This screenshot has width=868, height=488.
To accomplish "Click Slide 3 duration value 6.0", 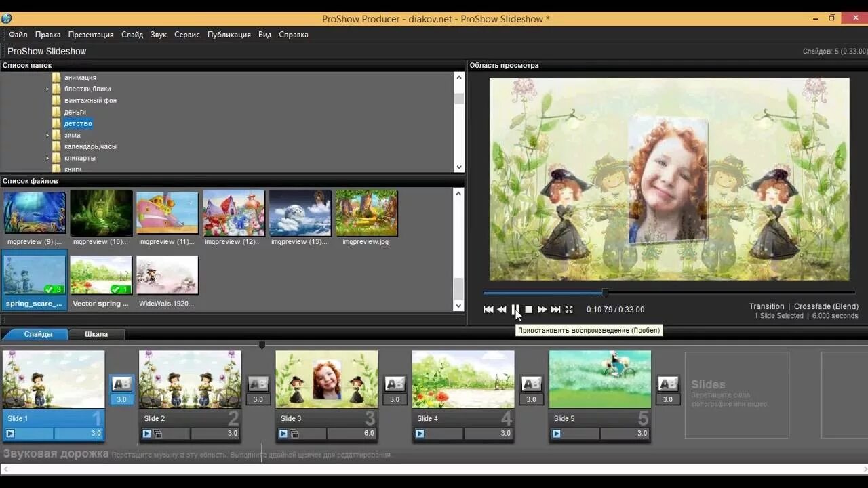I will (369, 434).
